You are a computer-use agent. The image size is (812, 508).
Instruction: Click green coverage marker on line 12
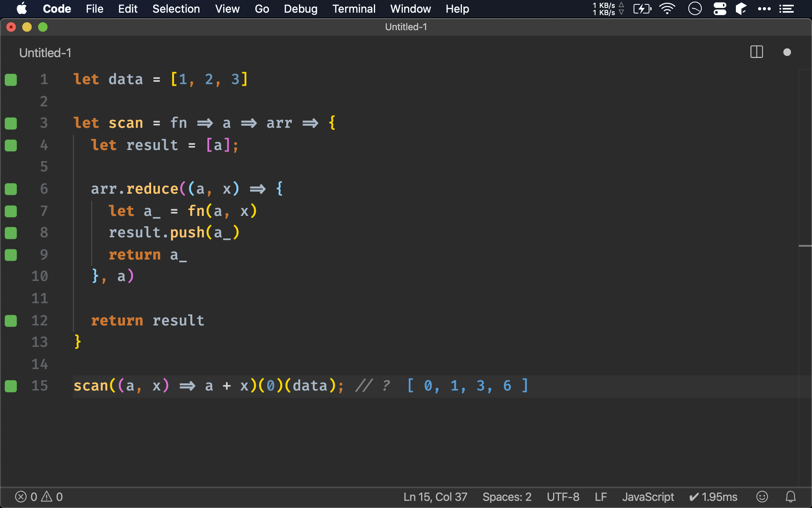click(x=11, y=321)
